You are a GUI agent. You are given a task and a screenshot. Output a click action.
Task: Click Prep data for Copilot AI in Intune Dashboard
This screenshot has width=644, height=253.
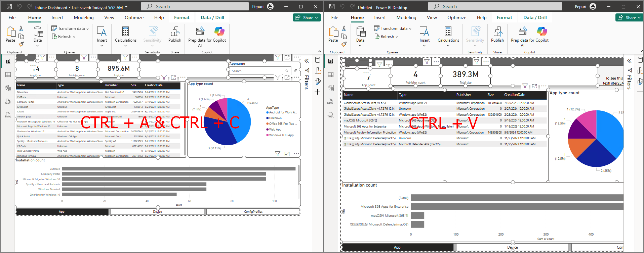(200, 37)
